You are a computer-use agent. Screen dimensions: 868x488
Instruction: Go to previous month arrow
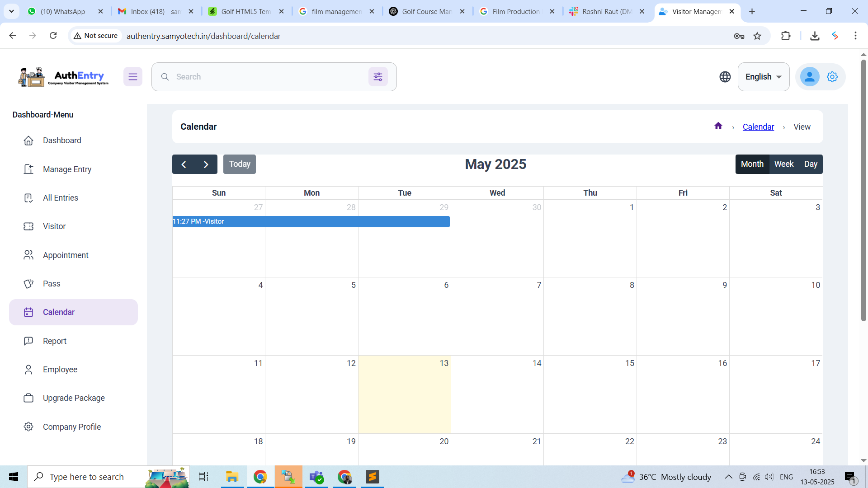pos(184,164)
